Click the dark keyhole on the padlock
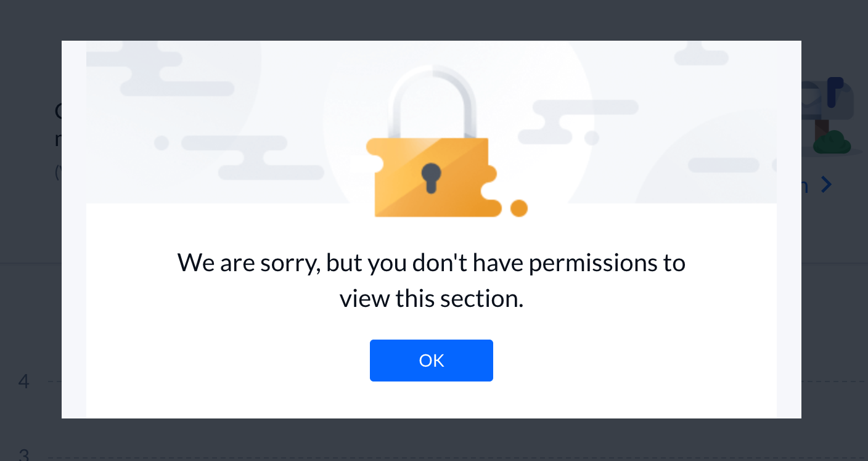Screen dimensions: 868x461 [432, 177]
